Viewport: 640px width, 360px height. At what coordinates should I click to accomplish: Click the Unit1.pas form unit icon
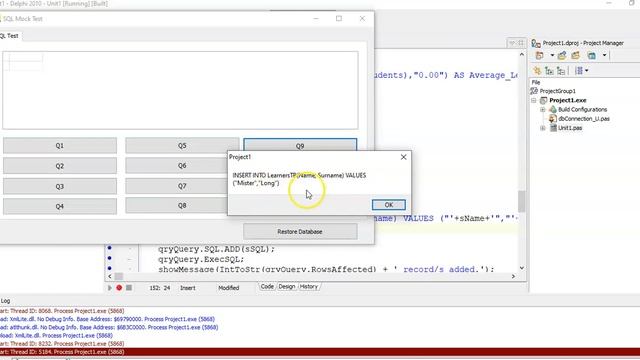[553, 128]
